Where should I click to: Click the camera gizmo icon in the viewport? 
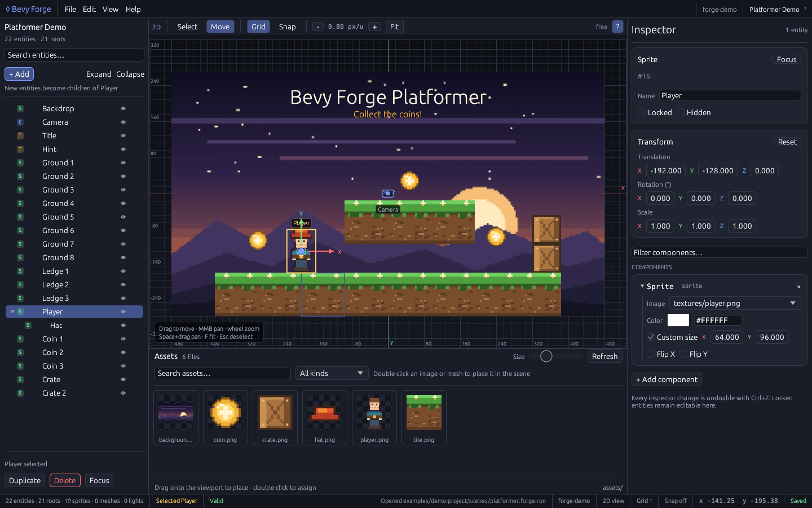(x=388, y=194)
